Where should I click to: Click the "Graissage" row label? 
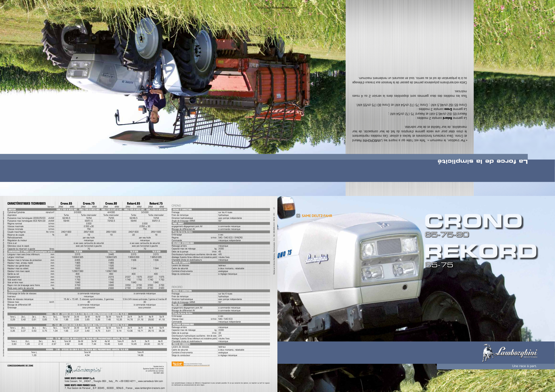click(12, 307)
